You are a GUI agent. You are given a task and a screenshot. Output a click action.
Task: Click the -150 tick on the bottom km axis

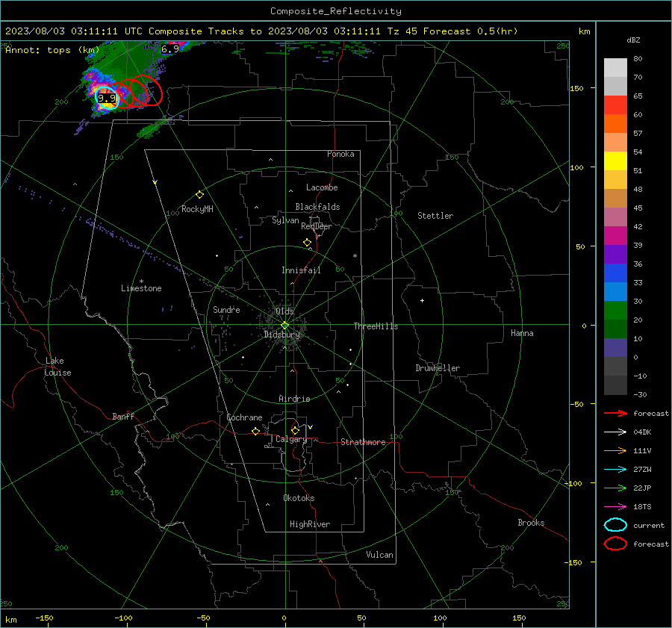(44, 618)
